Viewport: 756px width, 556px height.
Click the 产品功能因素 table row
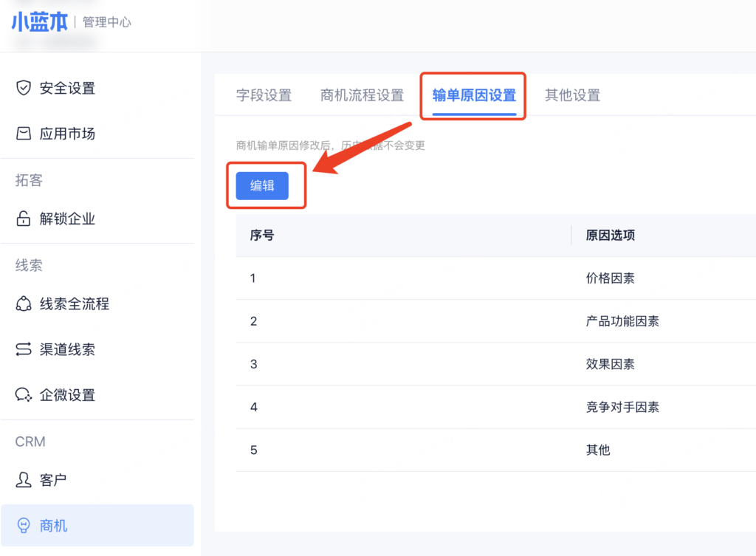[x=622, y=321]
